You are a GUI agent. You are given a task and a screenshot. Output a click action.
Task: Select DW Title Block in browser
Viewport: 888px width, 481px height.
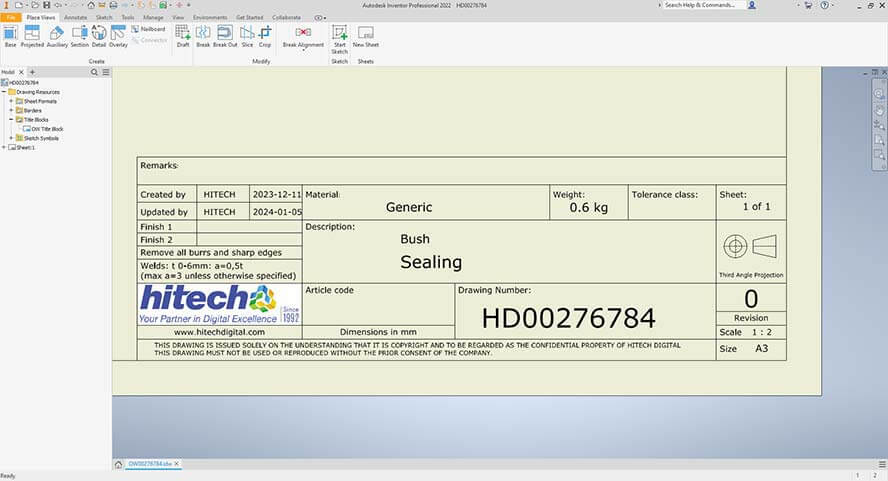(x=46, y=128)
